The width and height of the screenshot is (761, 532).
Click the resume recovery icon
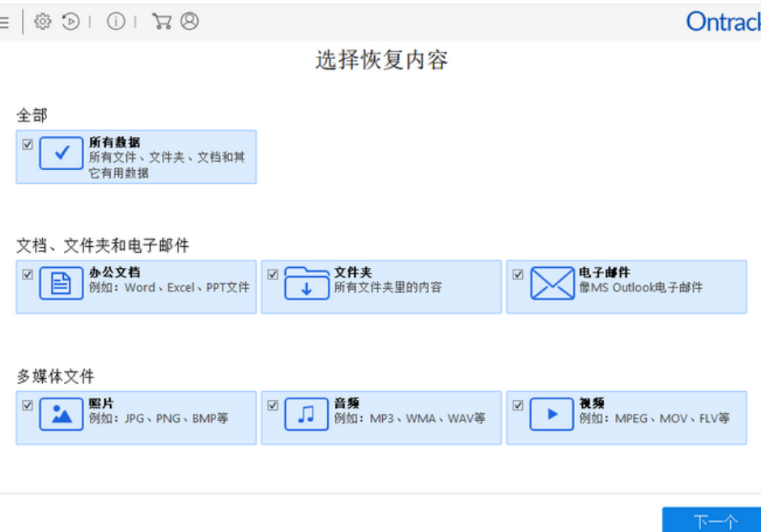point(71,22)
